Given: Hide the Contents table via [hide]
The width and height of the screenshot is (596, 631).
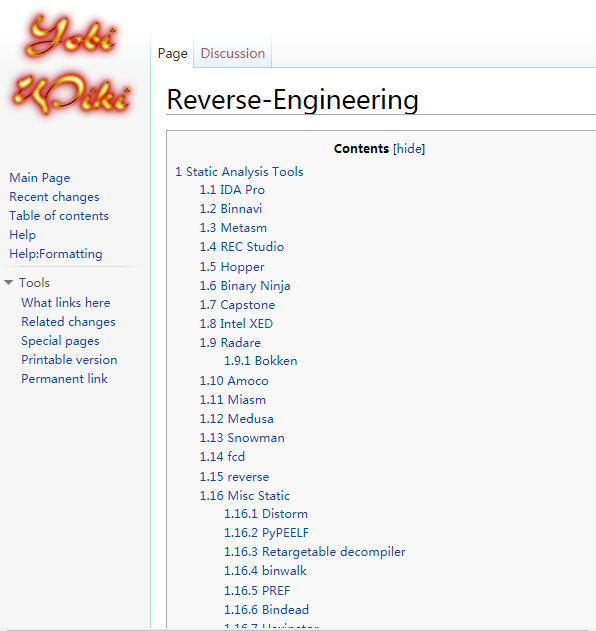Looking at the screenshot, I should pyautogui.click(x=409, y=148).
